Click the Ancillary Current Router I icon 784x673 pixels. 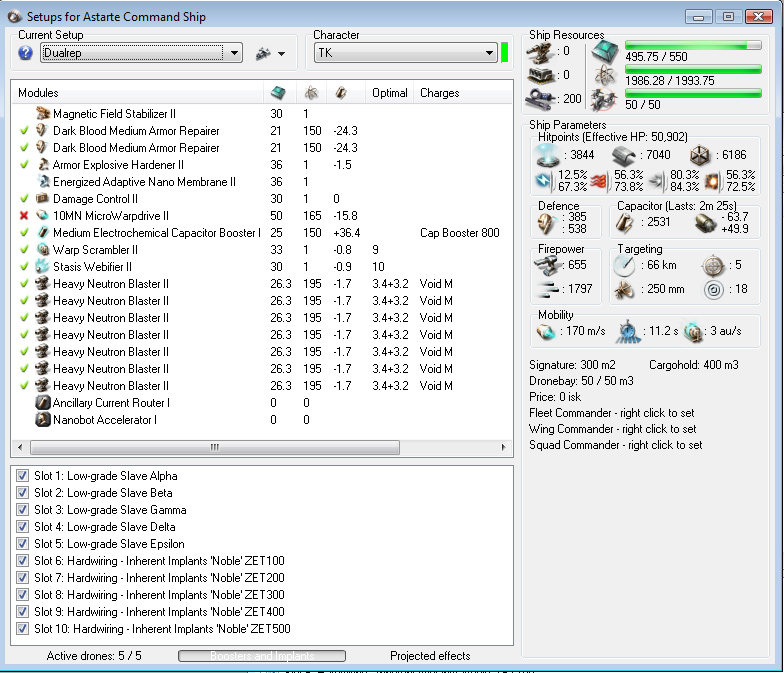[x=42, y=403]
